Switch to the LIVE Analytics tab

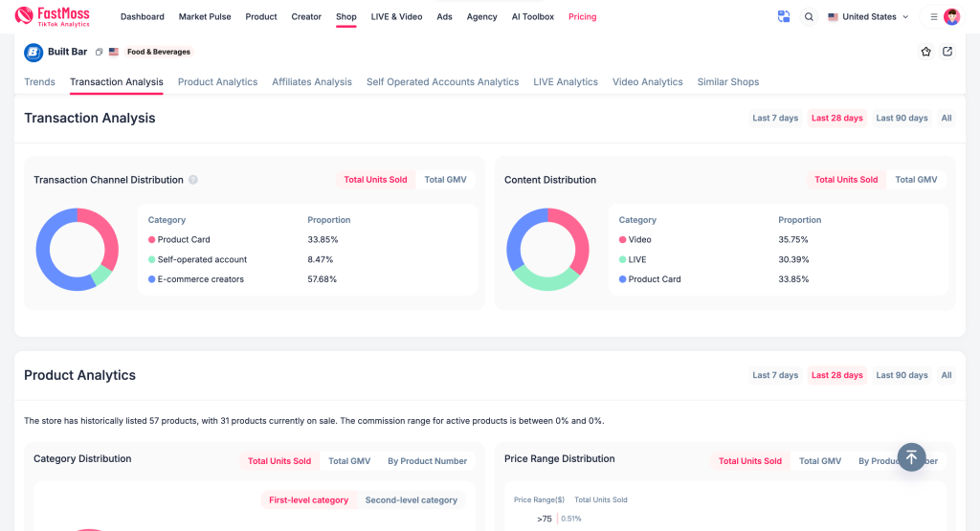(566, 82)
